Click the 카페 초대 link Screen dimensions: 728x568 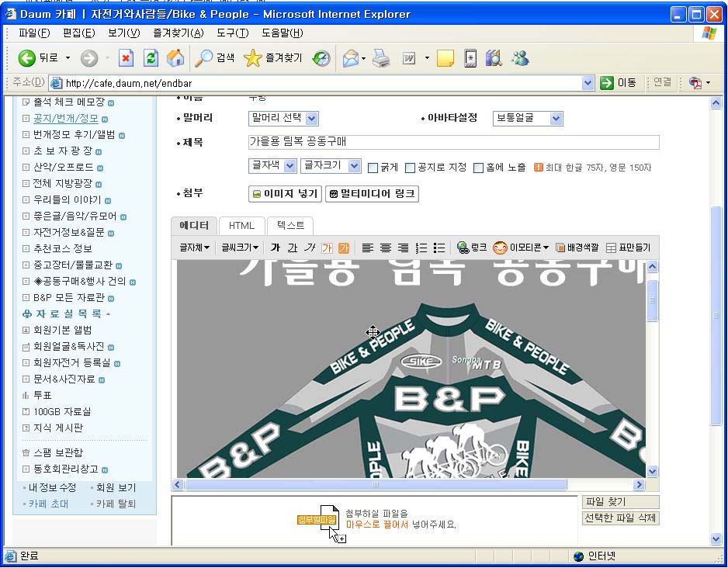pos(48,504)
